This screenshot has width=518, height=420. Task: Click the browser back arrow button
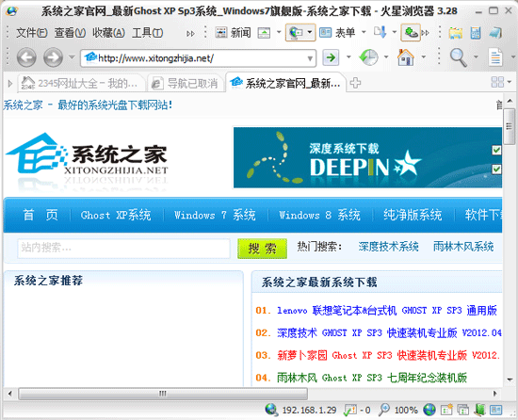tap(26, 57)
